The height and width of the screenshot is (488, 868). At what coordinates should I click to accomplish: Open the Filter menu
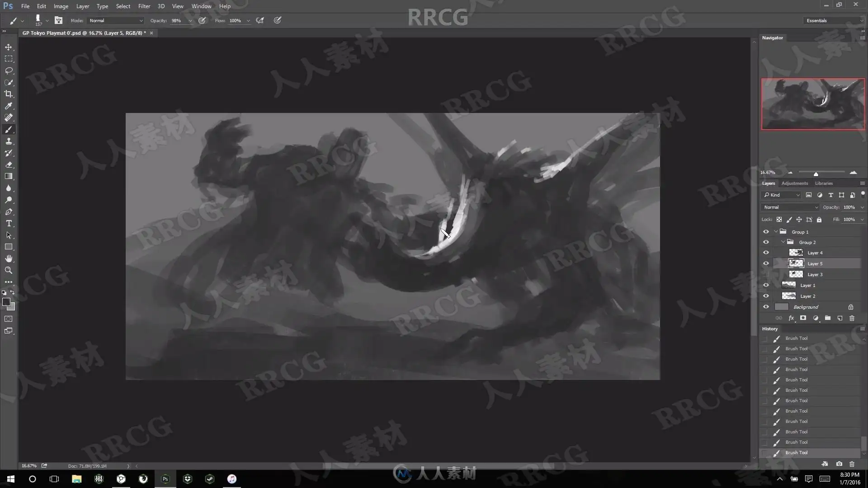pos(144,6)
